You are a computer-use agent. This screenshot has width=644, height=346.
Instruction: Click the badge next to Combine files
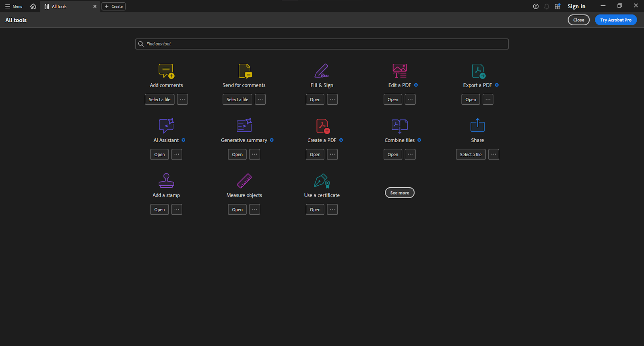(x=419, y=140)
